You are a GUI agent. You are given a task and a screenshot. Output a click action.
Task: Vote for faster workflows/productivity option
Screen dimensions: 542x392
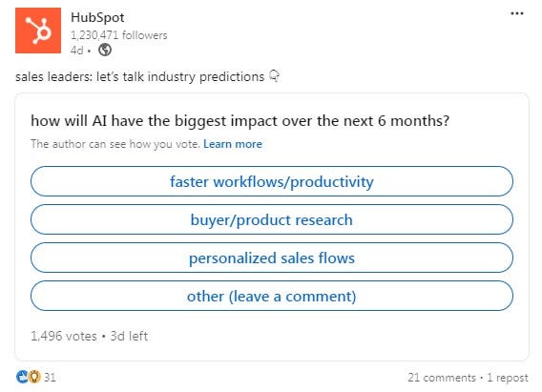272,181
